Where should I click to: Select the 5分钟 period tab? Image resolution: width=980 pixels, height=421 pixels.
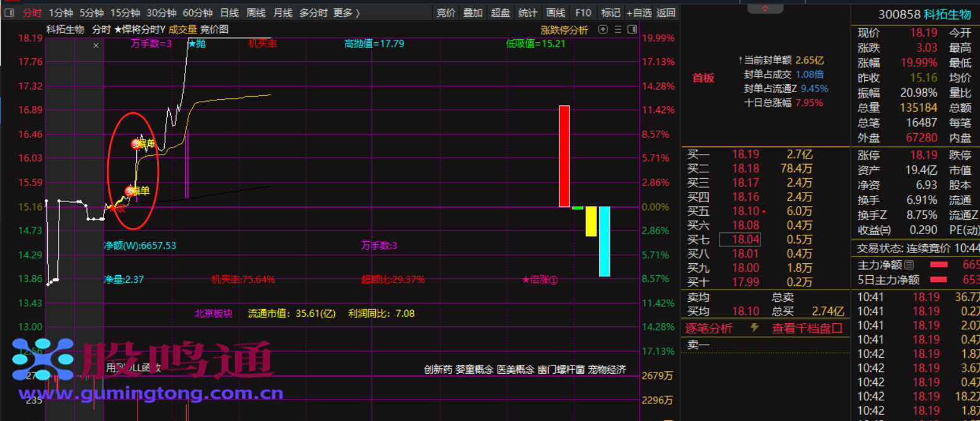coord(91,13)
